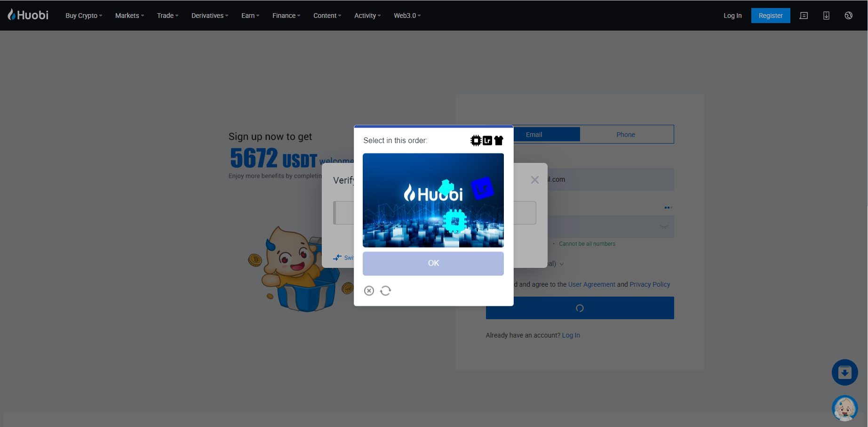The image size is (868, 427).
Task: Click the floating blue download button
Action: pyautogui.click(x=844, y=373)
